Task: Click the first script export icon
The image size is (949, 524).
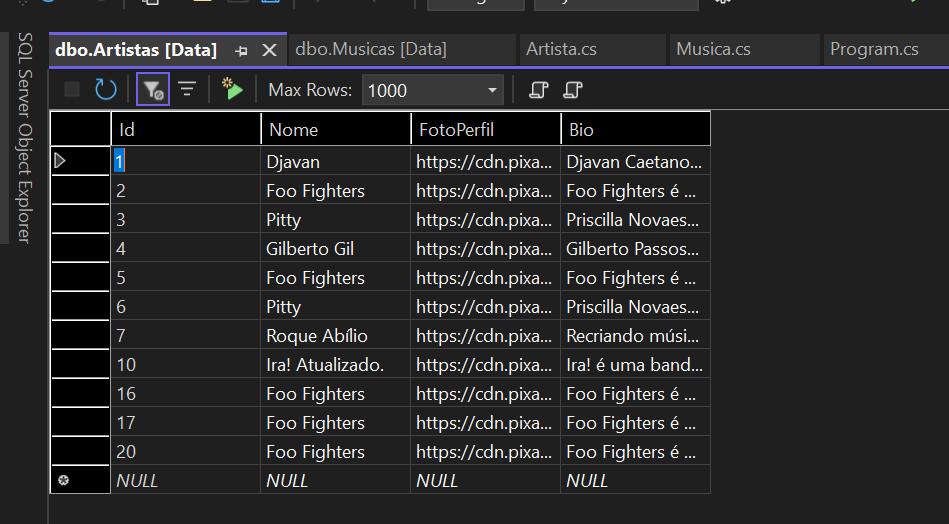Action: (x=538, y=90)
